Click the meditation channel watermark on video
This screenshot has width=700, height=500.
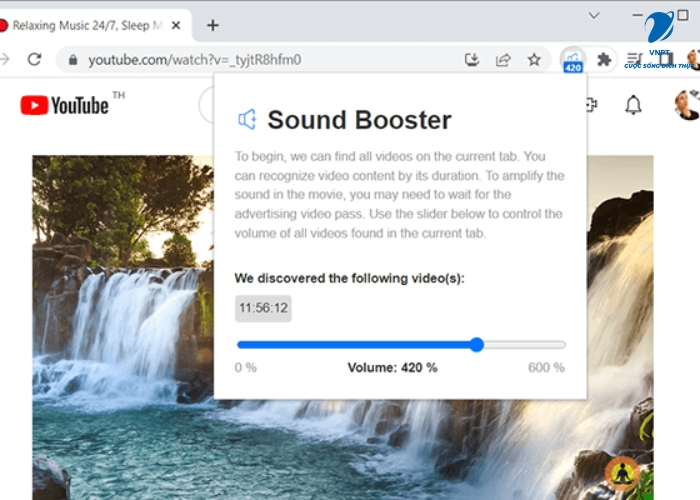pos(621,474)
